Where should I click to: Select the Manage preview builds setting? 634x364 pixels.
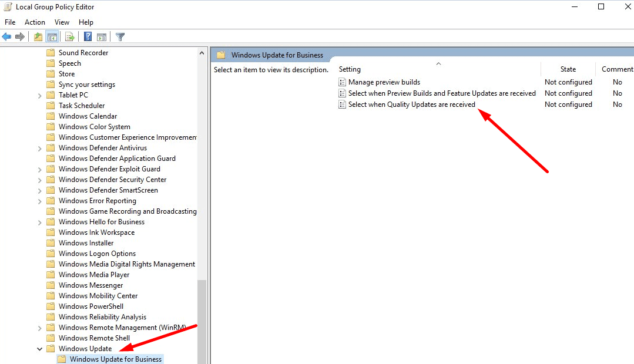coord(384,82)
